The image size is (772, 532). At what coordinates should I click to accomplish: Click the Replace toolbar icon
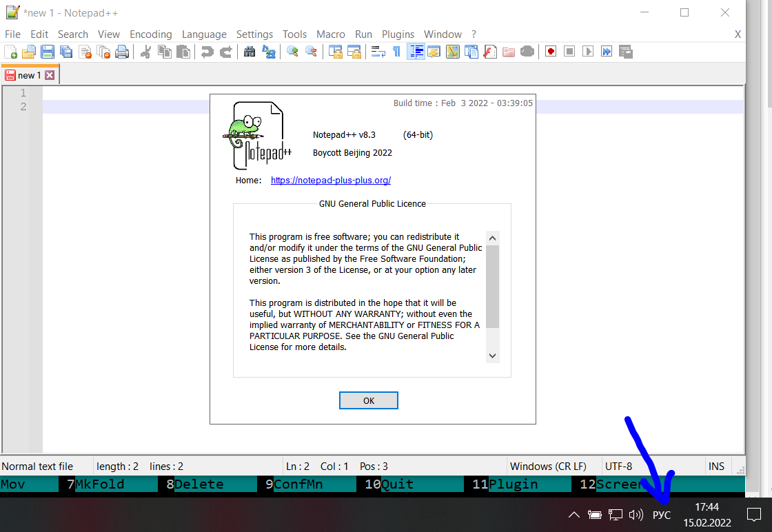(x=269, y=52)
